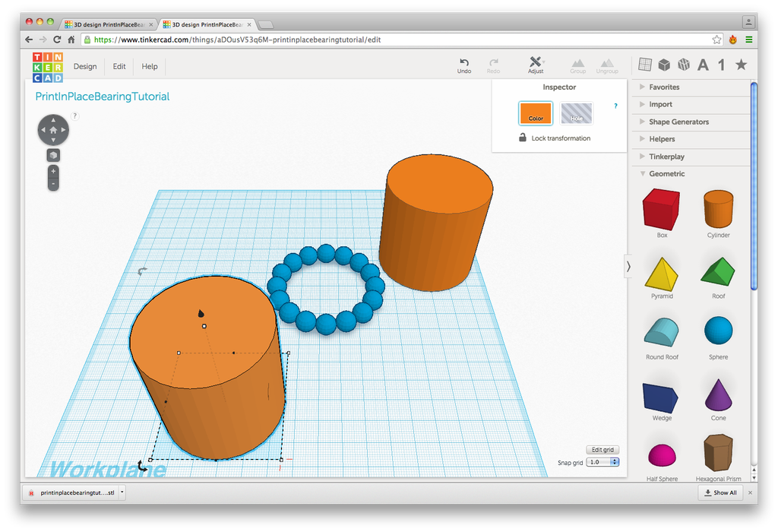
Task: Open the Snap grid dropdown
Action: [602, 462]
